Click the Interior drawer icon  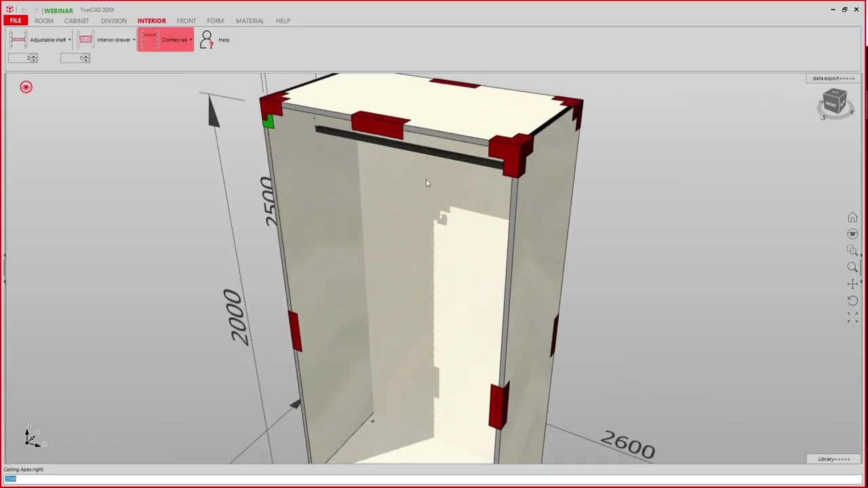[85, 39]
